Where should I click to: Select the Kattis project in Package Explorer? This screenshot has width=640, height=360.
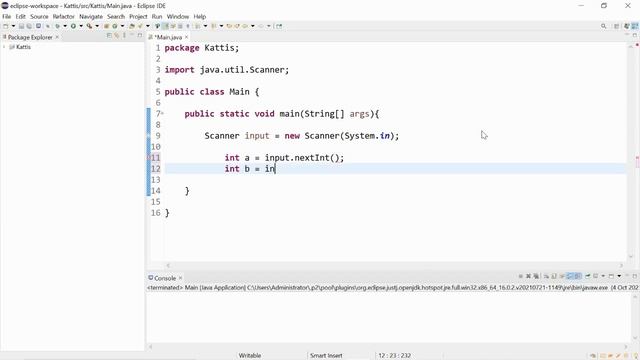pyautogui.click(x=23, y=47)
